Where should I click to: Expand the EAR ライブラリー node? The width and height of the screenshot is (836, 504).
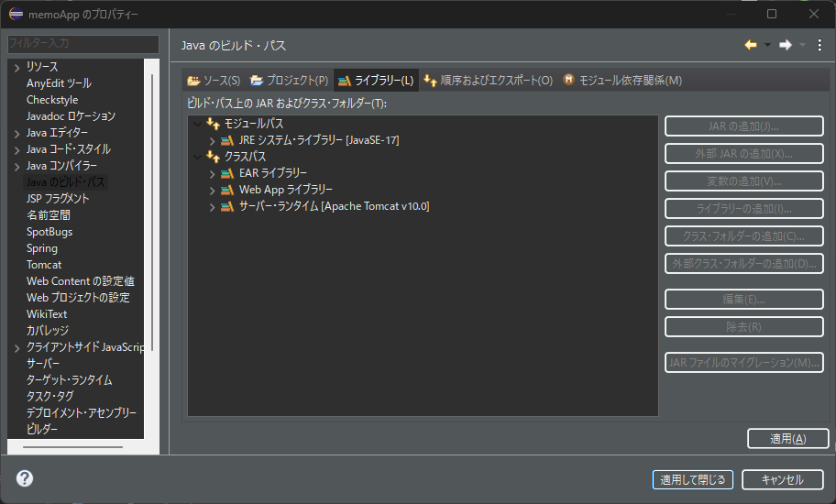tap(212, 174)
